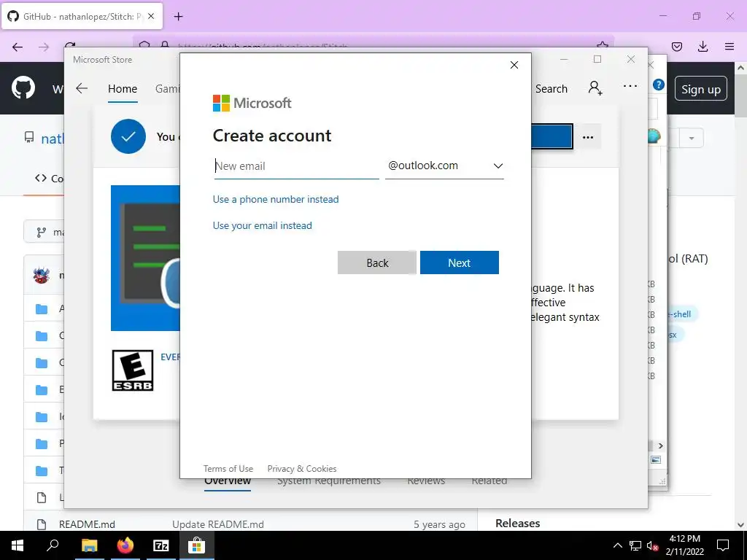Click Microsoft Store taskbar icon
This screenshot has height=560, width=747.
196,545
